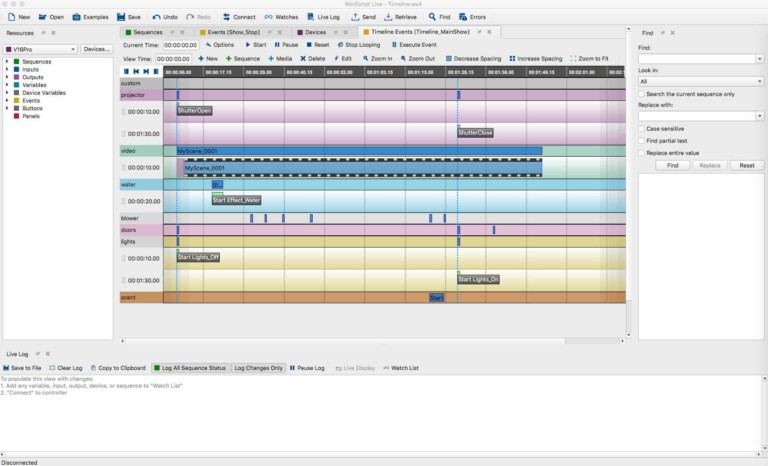Expand Device Variables tree node
The image size is (768, 466).
7,93
